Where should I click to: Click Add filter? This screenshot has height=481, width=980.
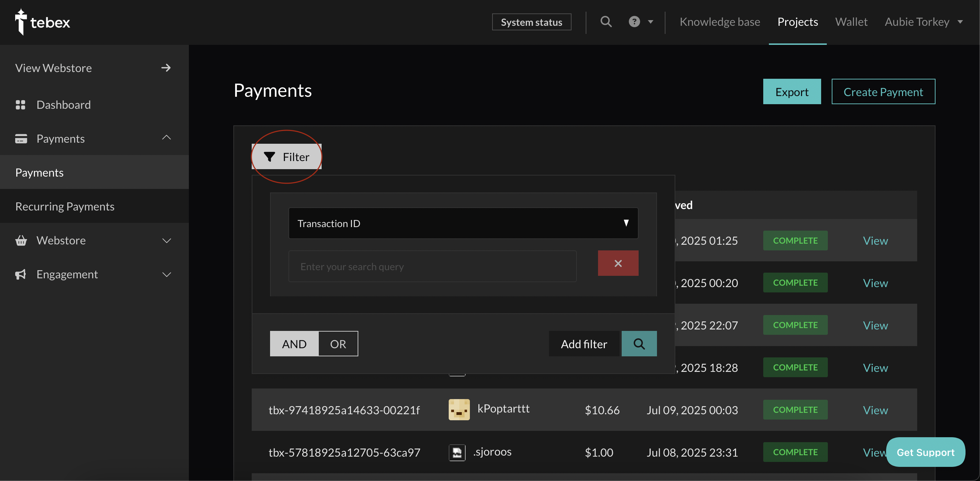point(584,344)
